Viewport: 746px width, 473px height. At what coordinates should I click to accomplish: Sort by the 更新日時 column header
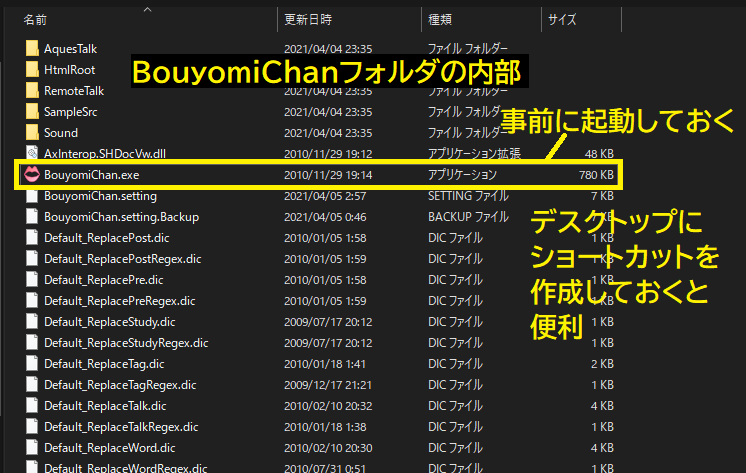tap(308, 20)
